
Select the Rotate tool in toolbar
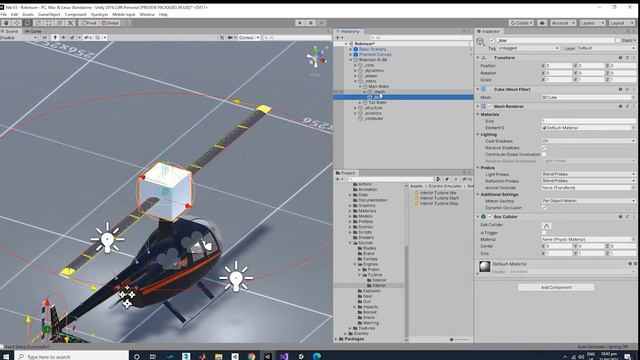(28, 23)
